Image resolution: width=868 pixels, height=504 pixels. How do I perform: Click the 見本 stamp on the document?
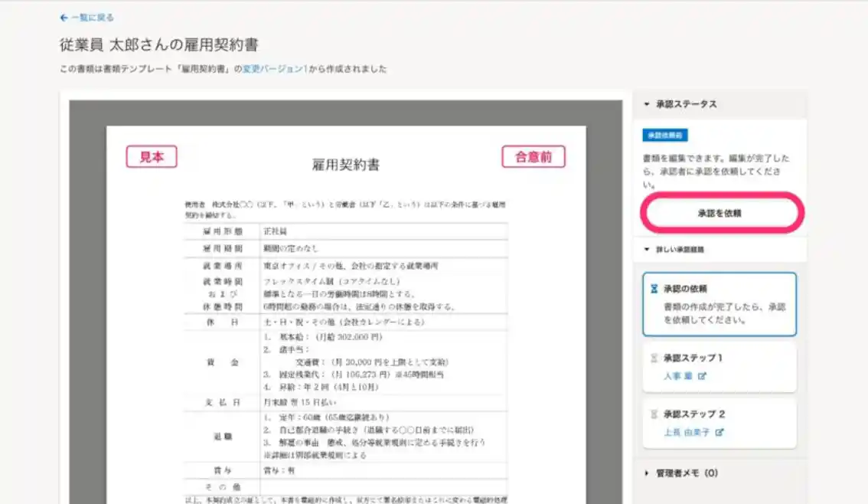pos(152,157)
